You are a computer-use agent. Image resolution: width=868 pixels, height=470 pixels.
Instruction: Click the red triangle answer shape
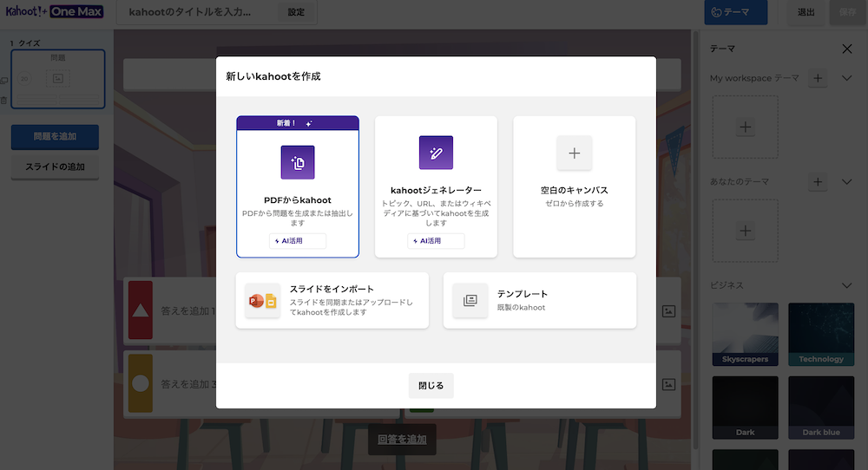click(x=141, y=310)
